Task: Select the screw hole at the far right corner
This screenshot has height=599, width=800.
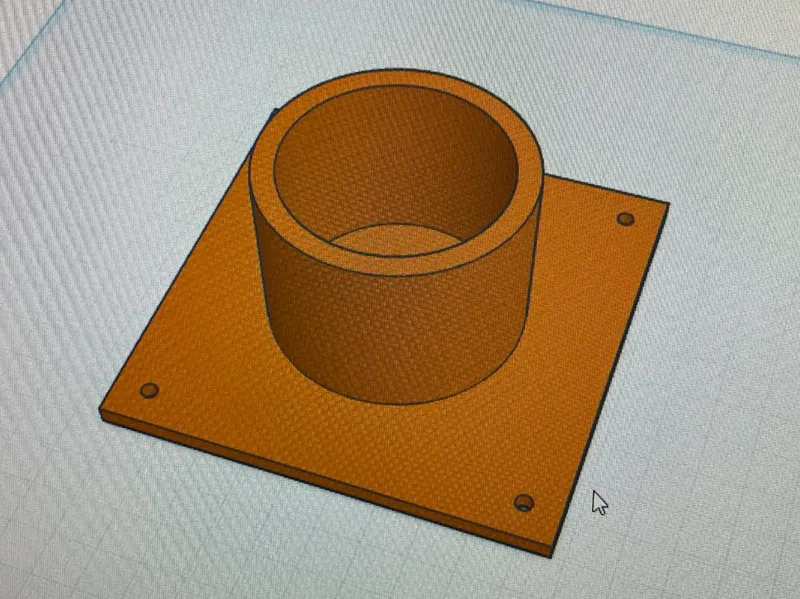Action: (626, 219)
